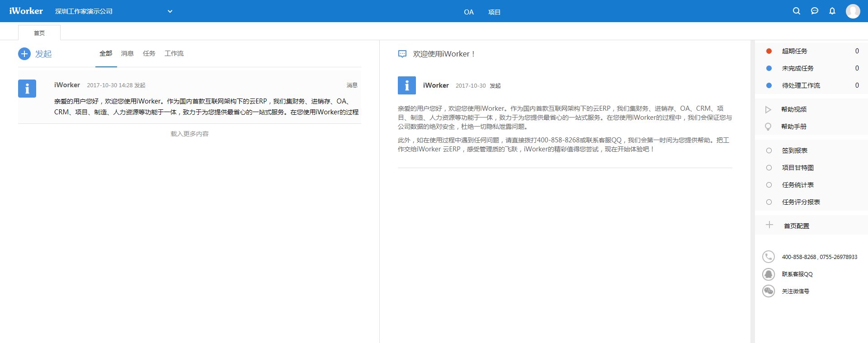
Task: Click the iWorker logo in the header
Action: click(26, 11)
